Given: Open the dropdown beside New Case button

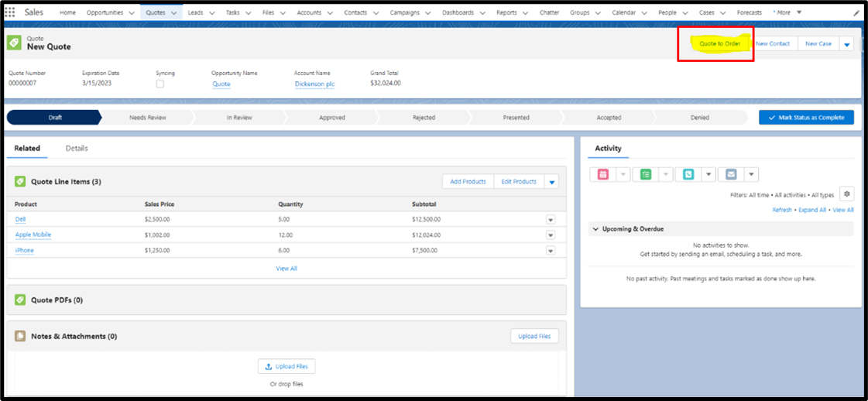Looking at the screenshot, I should coord(846,44).
